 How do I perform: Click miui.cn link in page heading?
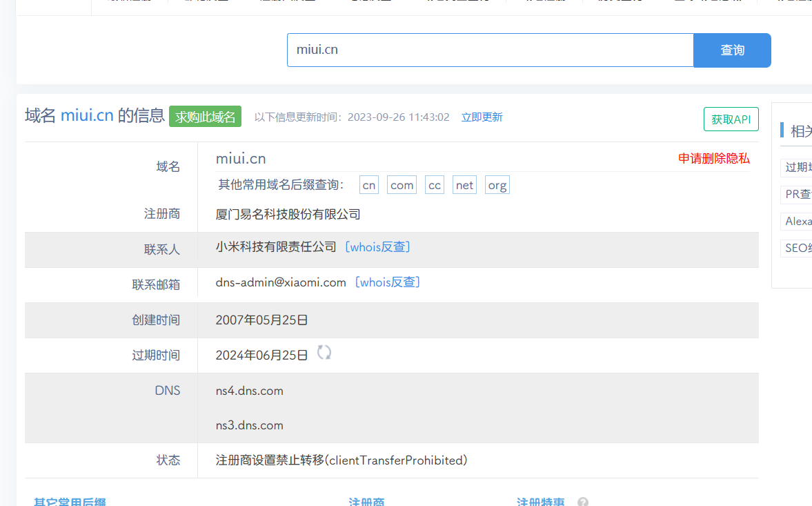coord(87,115)
